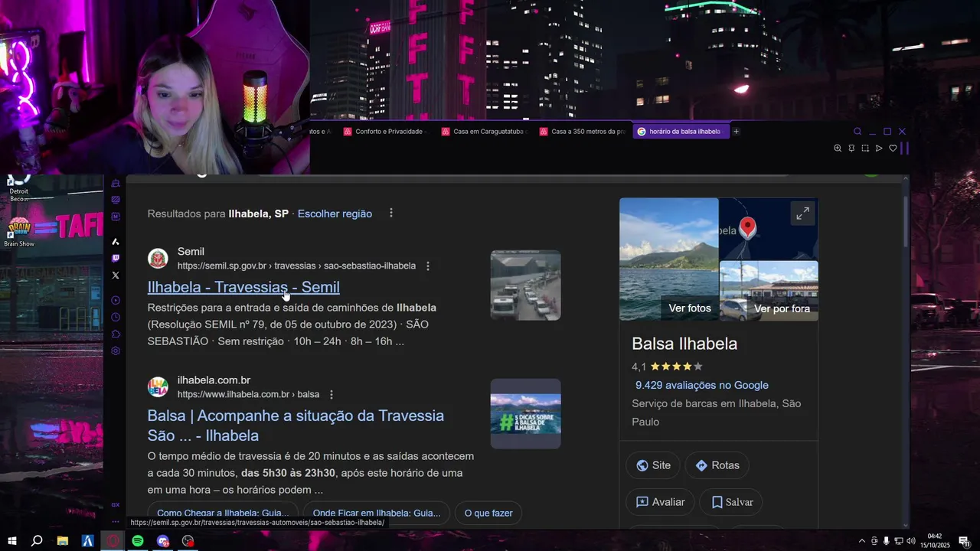The width and height of the screenshot is (980, 551).
Task: Open the Ilhabela - Travessias - Semil link
Action: 243,287
